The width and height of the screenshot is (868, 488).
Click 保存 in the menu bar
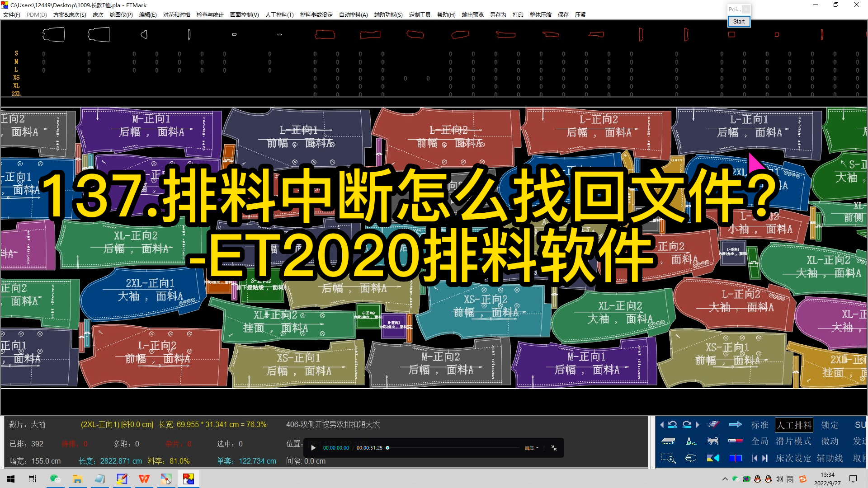(x=563, y=14)
